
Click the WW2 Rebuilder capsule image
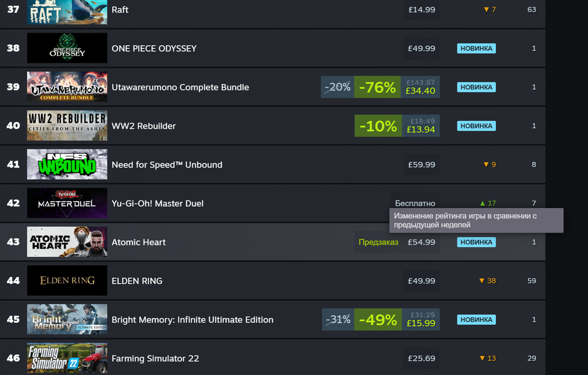[67, 126]
